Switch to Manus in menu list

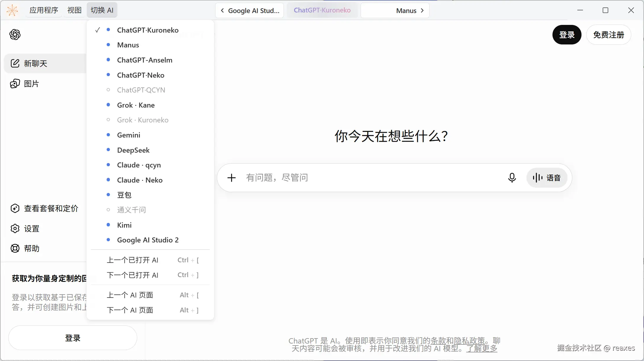[x=150, y=45]
